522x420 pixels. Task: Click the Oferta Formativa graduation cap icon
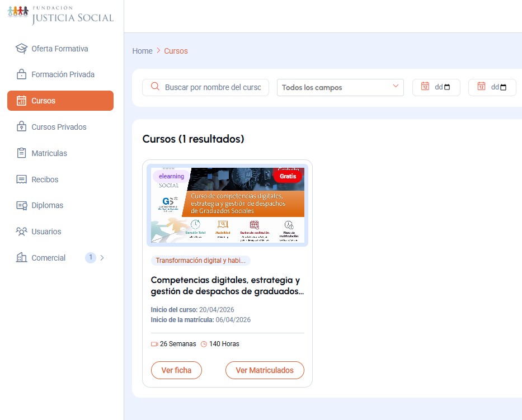click(x=22, y=49)
